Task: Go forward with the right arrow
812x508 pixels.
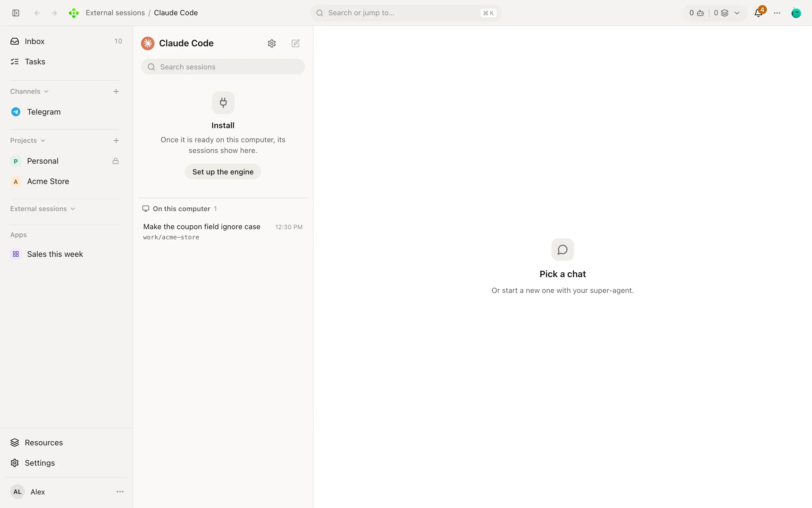Action: pos(54,13)
